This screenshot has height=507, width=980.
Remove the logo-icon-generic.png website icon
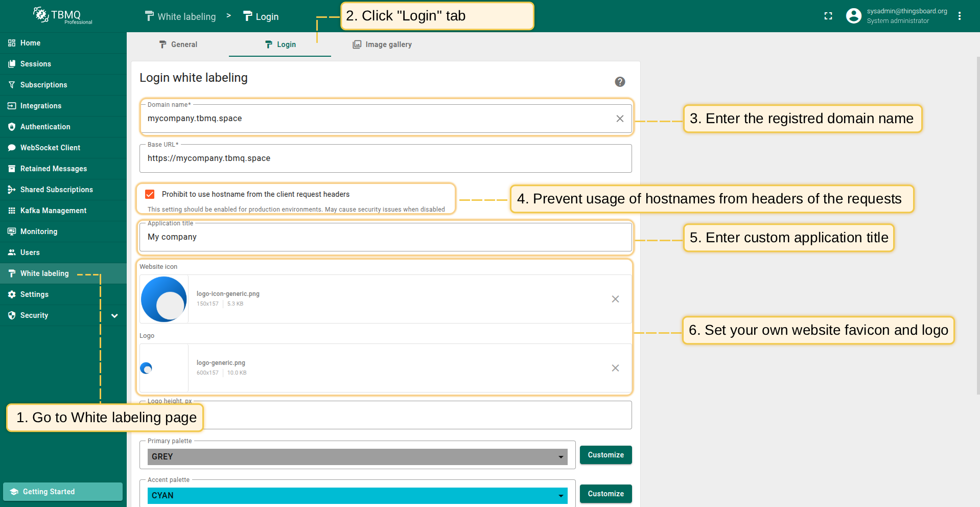(x=615, y=299)
